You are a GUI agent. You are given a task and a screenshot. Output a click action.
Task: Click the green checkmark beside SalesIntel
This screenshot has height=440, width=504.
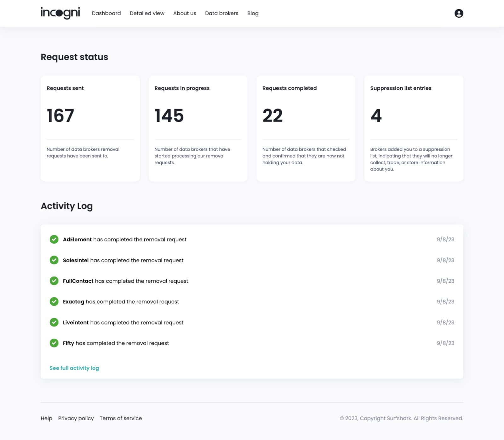[54, 260]
